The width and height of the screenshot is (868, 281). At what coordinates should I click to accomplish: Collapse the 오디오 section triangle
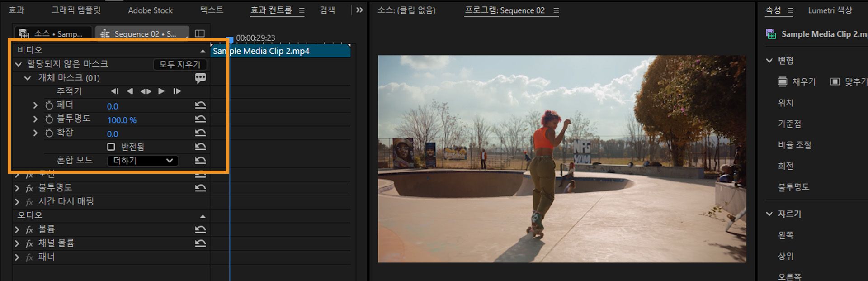[203, 216]
